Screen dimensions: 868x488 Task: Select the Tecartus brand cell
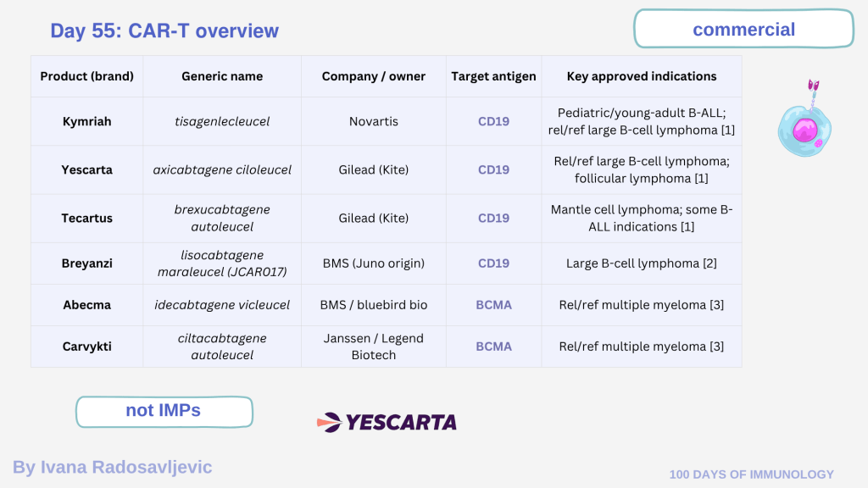pyautogui.click(x=86, y=218)
